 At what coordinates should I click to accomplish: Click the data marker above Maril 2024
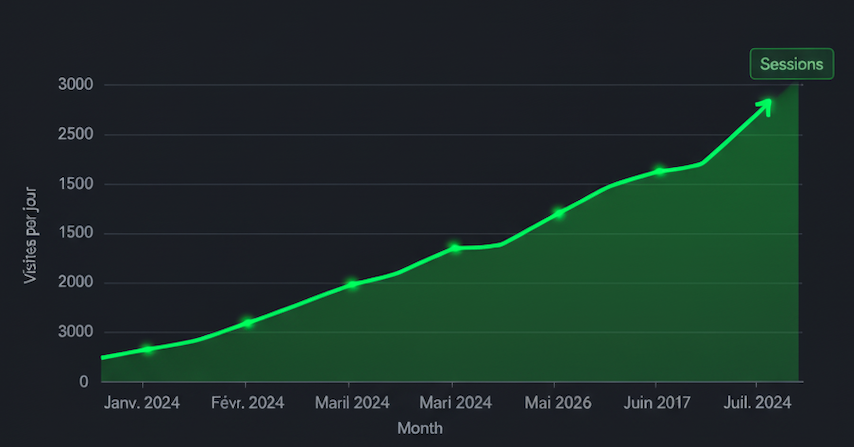coord(351,284)
